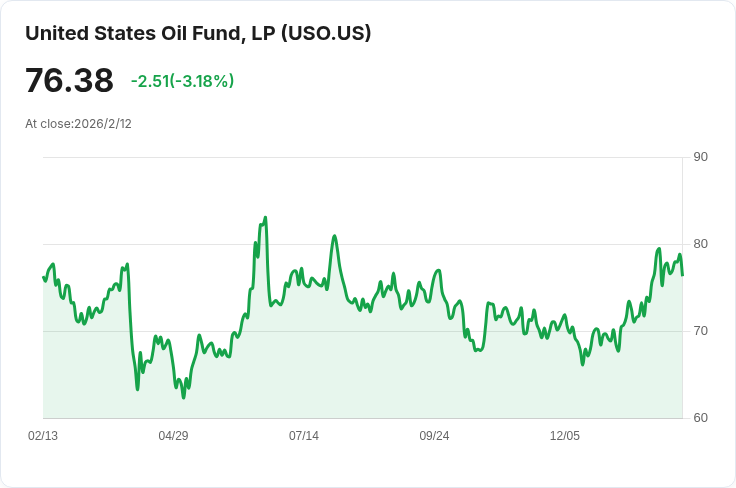Click the rightmost end of the price line
The image size is (736, 488).
682,274
